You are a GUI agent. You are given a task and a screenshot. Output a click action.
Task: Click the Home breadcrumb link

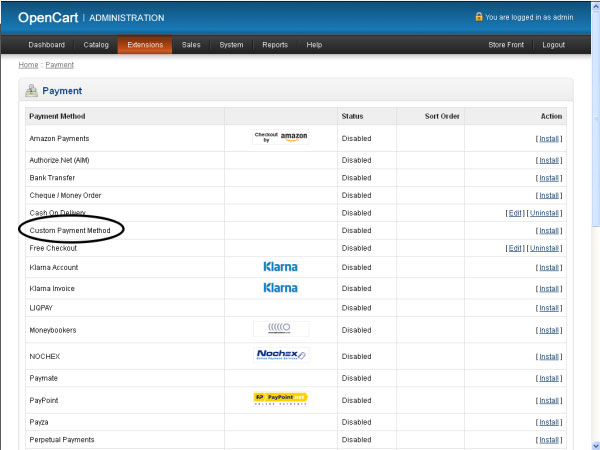pyautogui.click(x=28, y=65)
